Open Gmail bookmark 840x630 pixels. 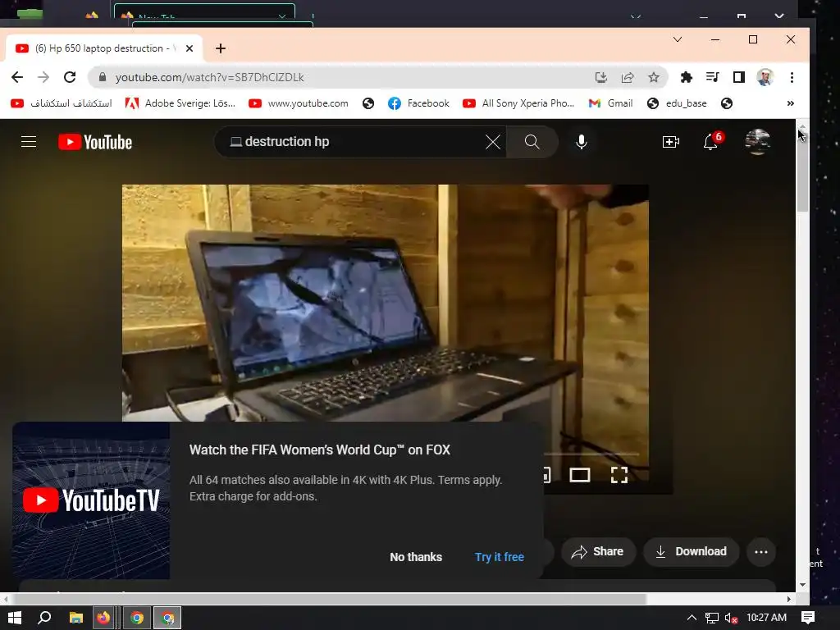[x=610, y=103]
